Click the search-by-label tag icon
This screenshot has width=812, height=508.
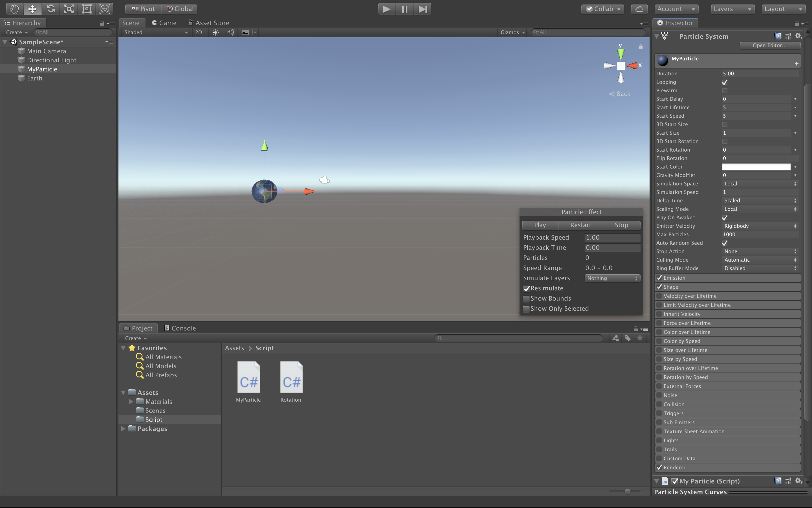coord(627,338)
